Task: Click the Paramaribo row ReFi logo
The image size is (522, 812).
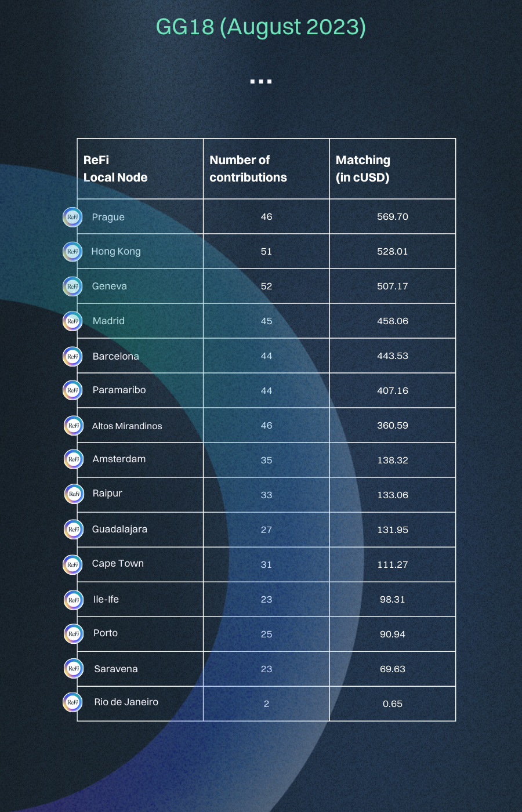Action: tap(72, 390)
